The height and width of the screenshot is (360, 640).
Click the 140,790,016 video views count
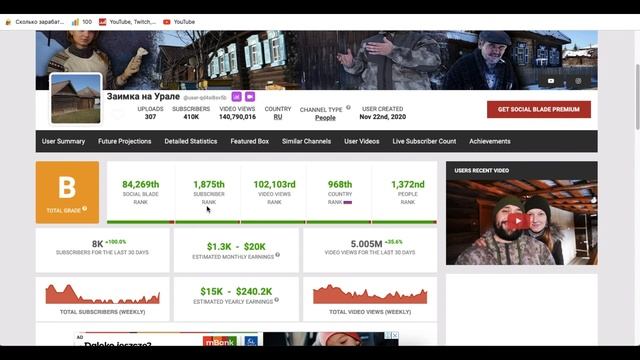coord(237,117)
